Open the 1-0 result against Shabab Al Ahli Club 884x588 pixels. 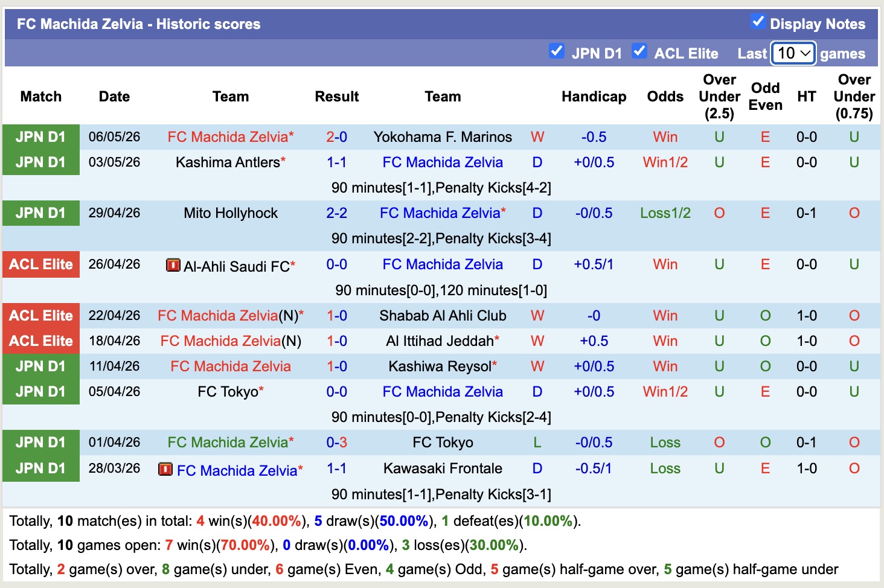336,316
